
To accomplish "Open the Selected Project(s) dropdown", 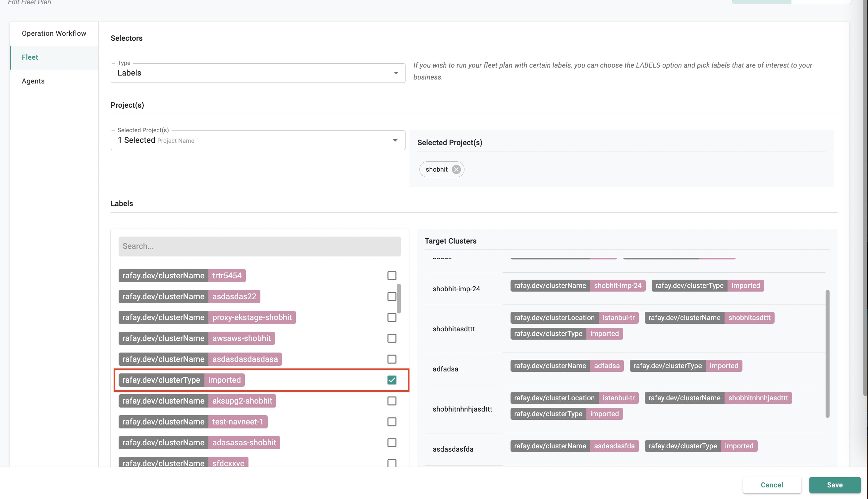I will 258,140.
